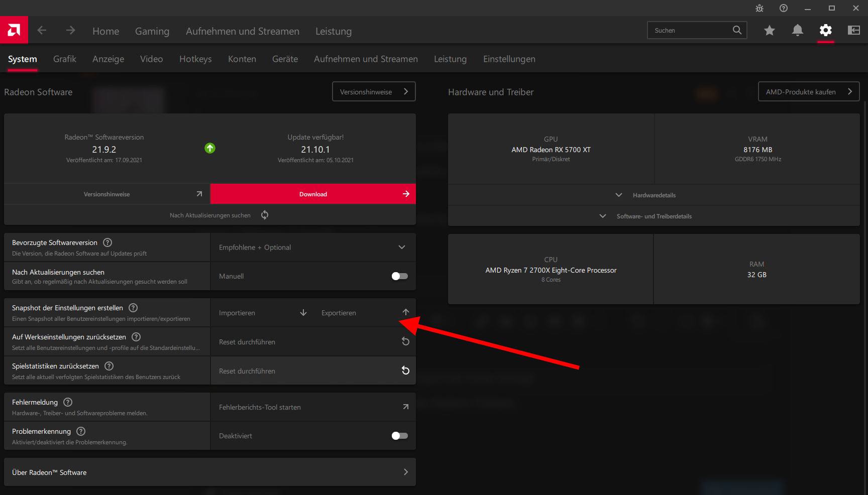The image size is (868, 495).
Task: Switch to the Einstellungen tab
Action: pyautogui.click(x=509, y=59)
